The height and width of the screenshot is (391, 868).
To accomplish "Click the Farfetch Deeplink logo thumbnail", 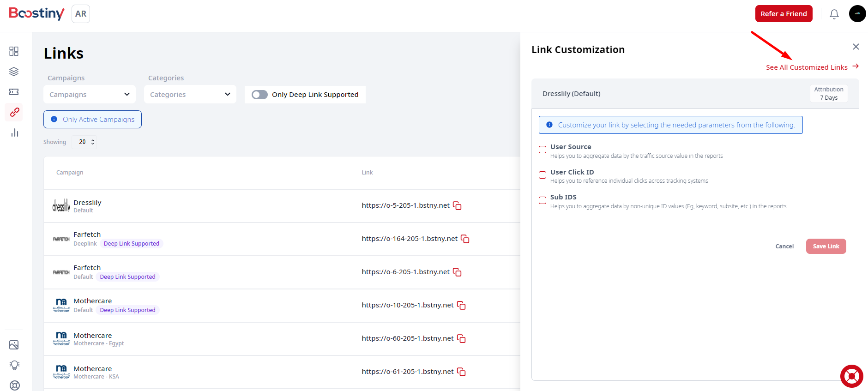I will (x=61, y=239).
